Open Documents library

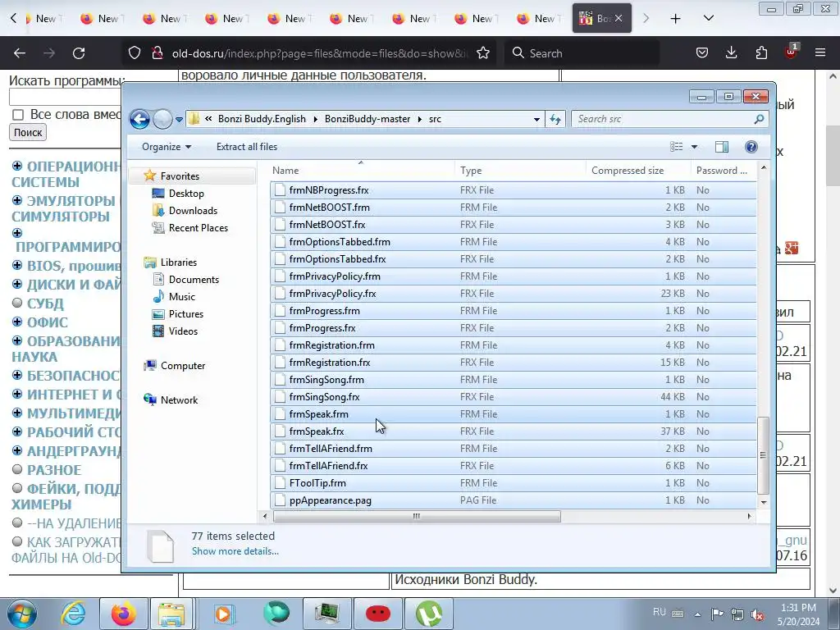pos(194,279)
